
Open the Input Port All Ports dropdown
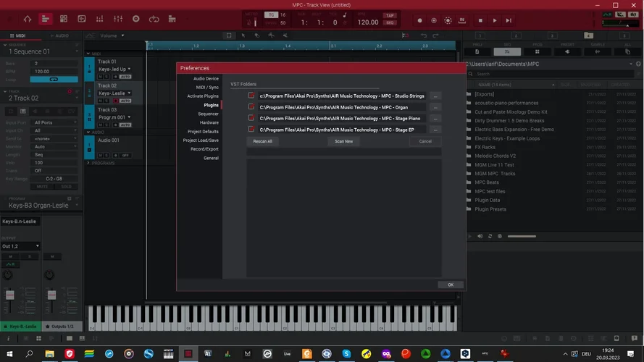click(x=55, y=122)
